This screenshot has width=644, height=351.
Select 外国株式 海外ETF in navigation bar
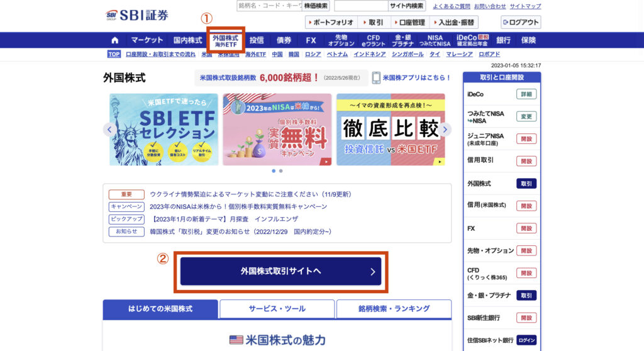coord(226,41)
